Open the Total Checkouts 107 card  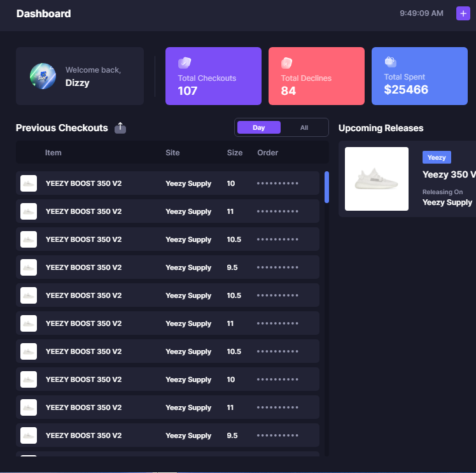pos(213,76)
